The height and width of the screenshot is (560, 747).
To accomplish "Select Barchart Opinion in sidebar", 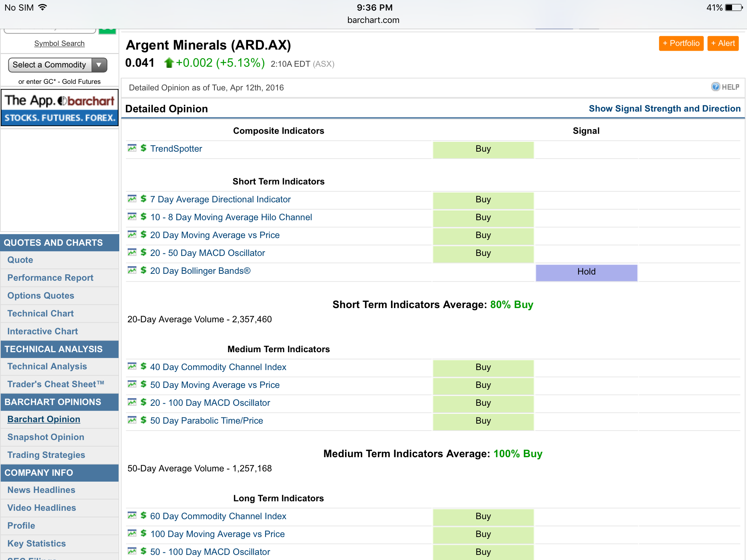I will [x=44, y=419].
